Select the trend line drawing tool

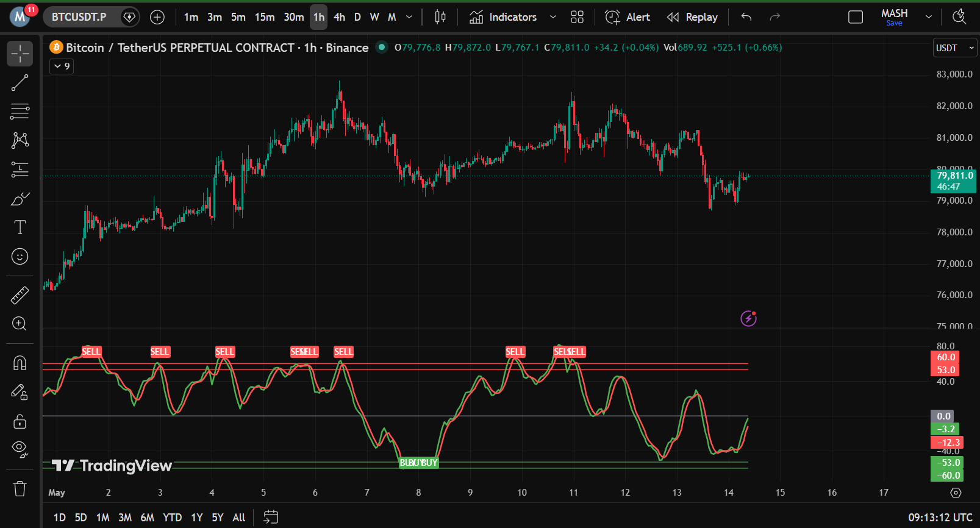coord(20,83)
